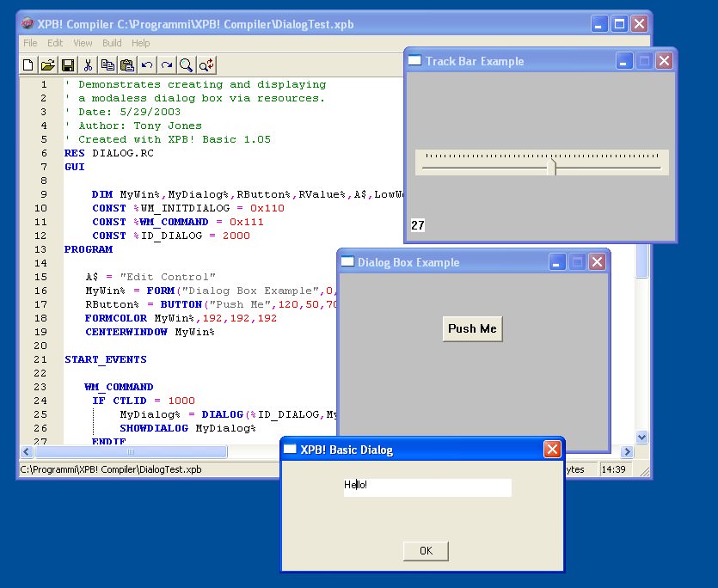
Task: Click the status bar file path
Action: point(111,469)
